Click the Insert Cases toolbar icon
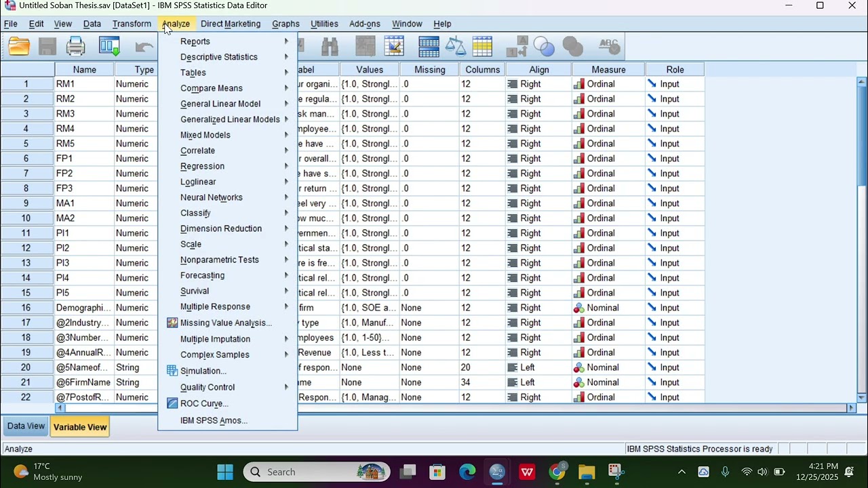 click(x=366, y=46)
